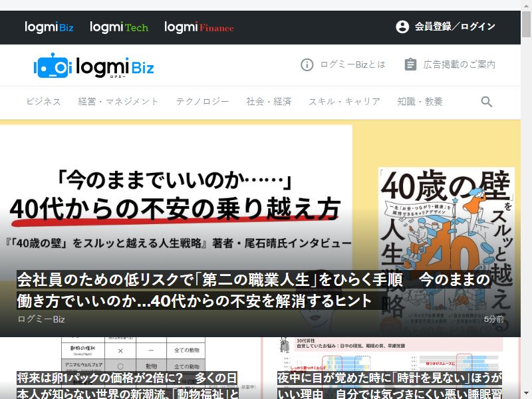
Task: Open featured article 会社員のための低リスクで headline
Action: point(254,290)
